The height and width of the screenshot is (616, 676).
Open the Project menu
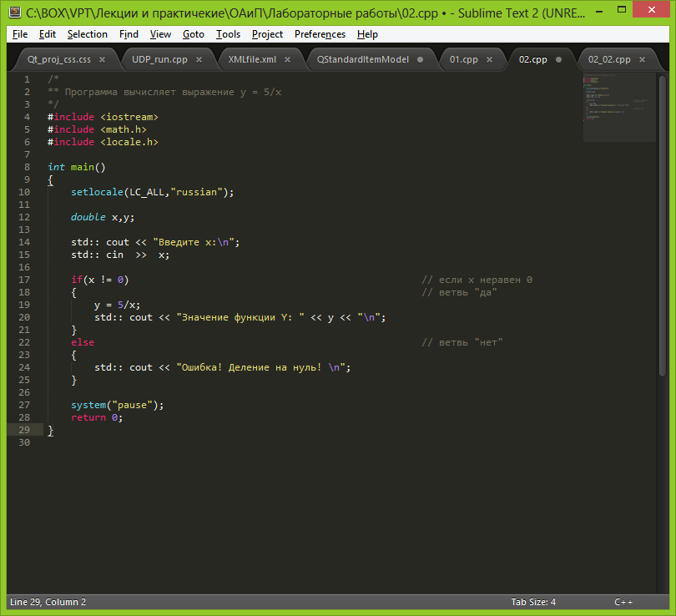(x=267, y=34)
